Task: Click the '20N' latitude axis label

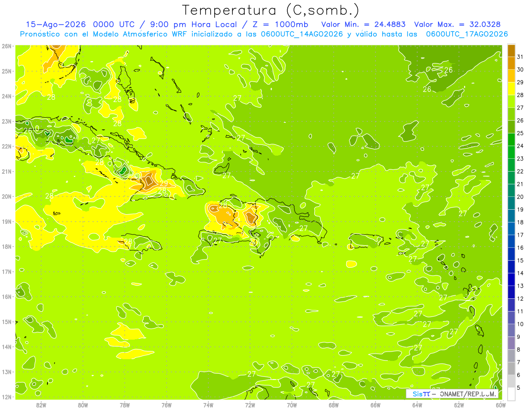Action: 7,196
